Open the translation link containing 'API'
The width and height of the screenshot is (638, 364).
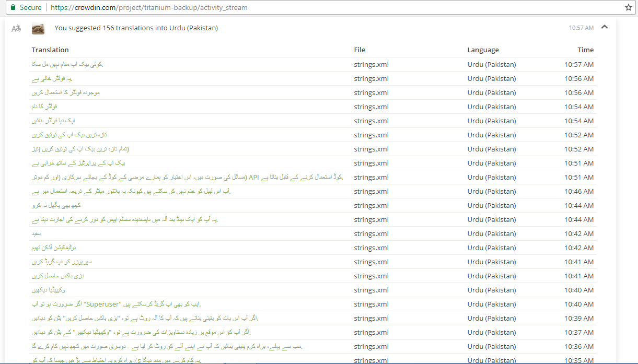click(x=188, y=177)
